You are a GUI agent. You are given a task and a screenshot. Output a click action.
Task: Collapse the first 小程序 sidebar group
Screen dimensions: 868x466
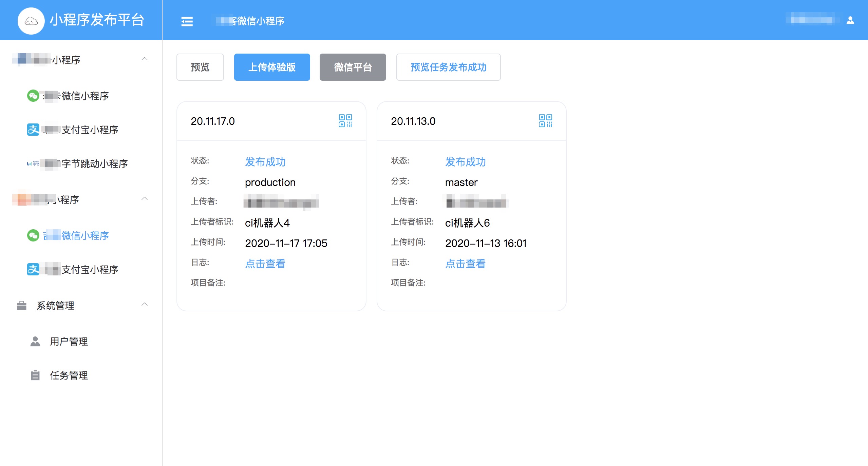(x=145, y=59)
